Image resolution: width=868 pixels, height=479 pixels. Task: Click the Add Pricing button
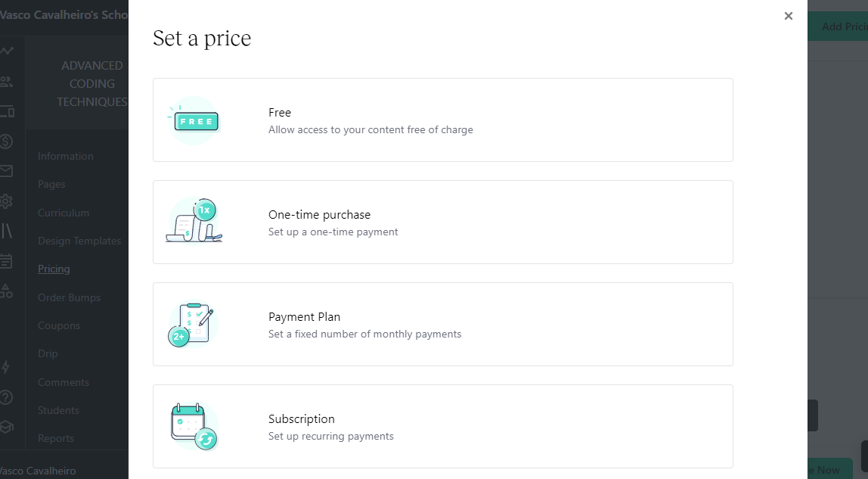click(x=838, y=26)
